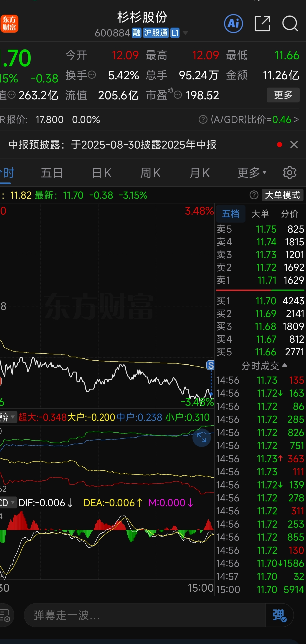The image size is (306, 644).
Task: Open the search magnifier icon
Action: (x=290, y=24)
